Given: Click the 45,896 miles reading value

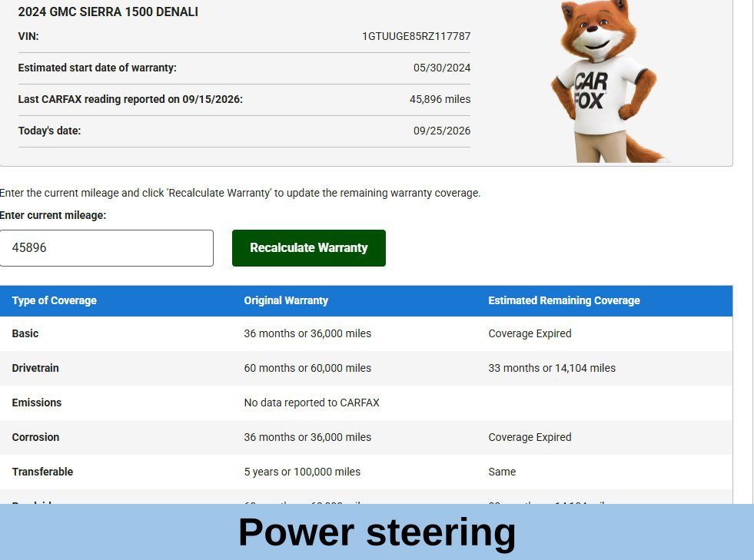Looking at the screenshot, I should [440, 99].
